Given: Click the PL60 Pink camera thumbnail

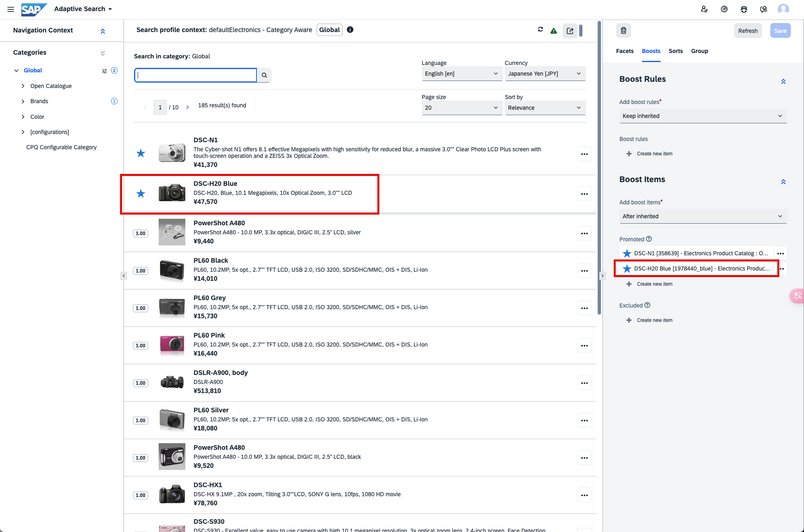Looking at the screenshot, I should 172,345.
